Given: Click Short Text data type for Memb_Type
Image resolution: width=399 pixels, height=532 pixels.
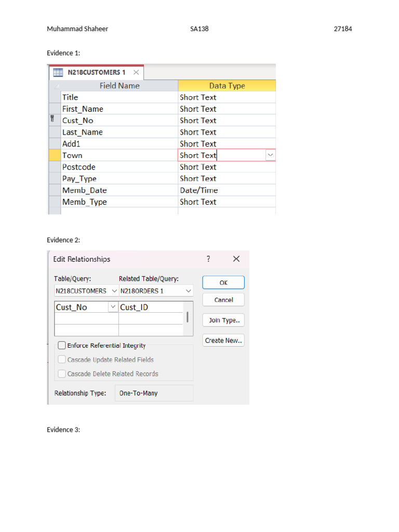Looking at the screenshot, I should (227, 202).
